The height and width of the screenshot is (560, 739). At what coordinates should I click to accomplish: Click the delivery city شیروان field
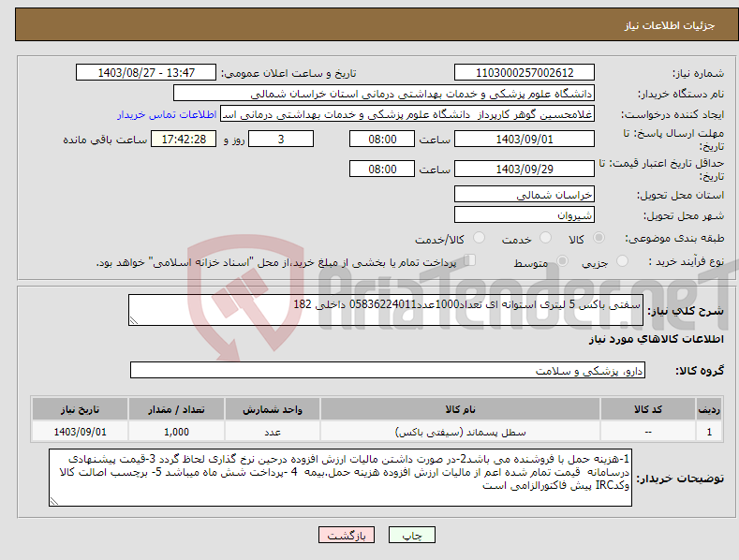(x=525, y=215)
